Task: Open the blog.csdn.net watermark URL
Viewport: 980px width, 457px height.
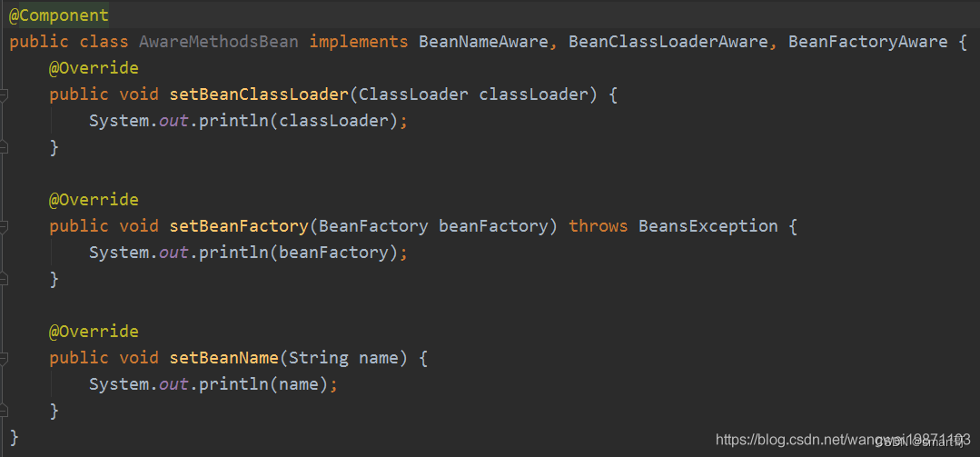Action: coord(843,440)
